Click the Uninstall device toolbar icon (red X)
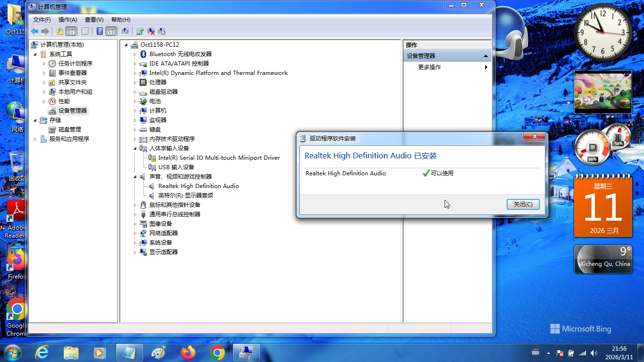Screen dimensions: 644x362 (x=151, y=31)
